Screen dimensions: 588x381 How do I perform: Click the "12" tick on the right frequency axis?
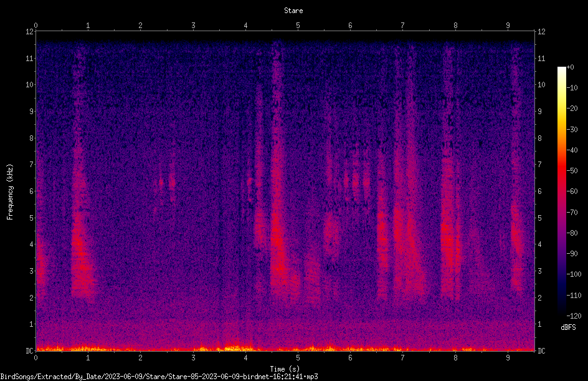pyautogui.click(x=541, y=32)
